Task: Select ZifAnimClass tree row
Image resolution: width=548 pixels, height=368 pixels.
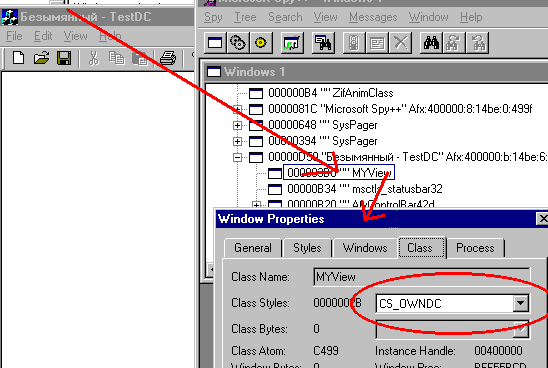Action: pos(331,93)
